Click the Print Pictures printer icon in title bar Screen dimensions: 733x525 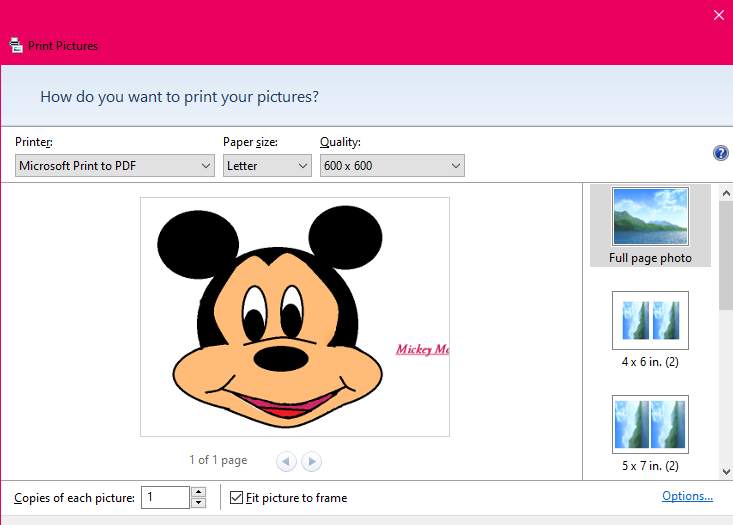16,45
